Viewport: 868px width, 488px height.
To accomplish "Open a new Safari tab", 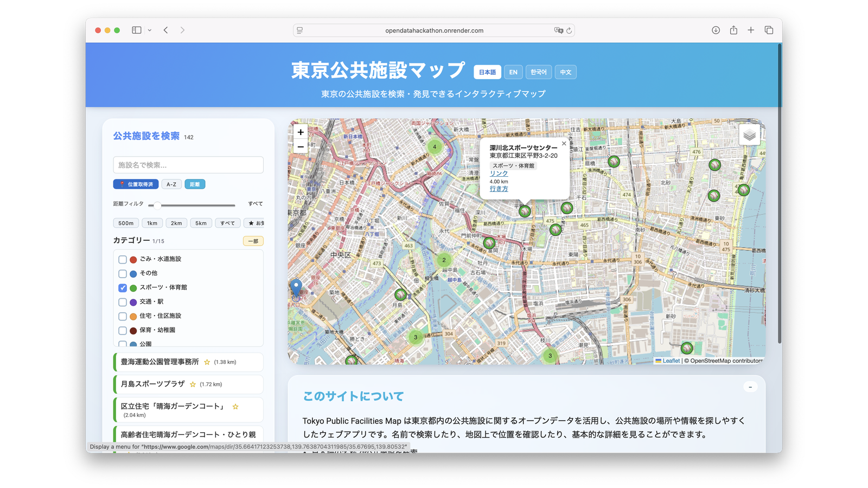I will click(x=751, y=30).
